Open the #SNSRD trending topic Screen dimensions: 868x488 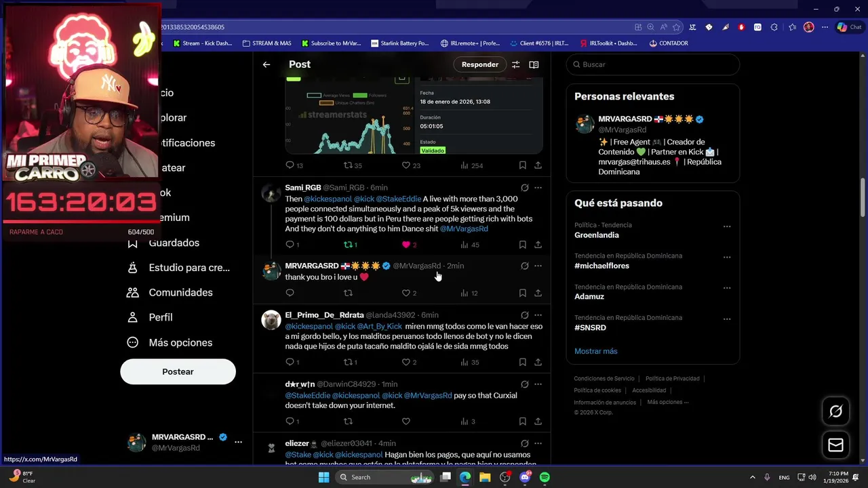pos(590,327)
